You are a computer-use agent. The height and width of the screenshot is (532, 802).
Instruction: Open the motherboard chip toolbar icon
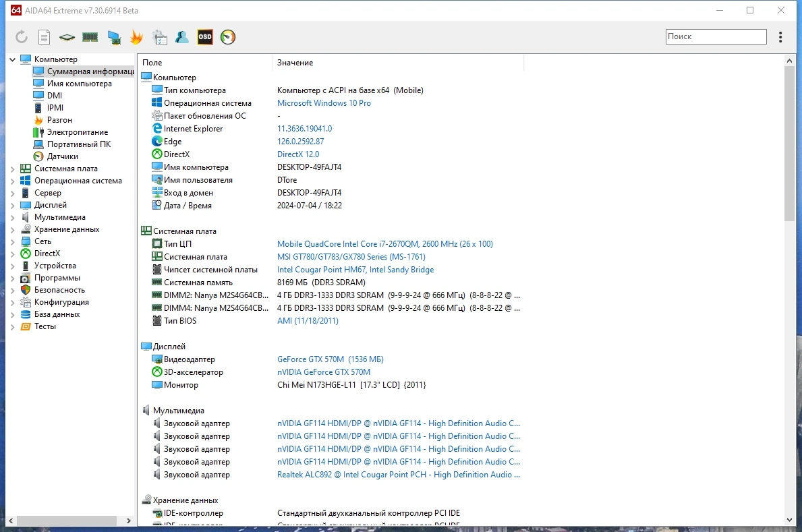pyautogui.click(x=67, y=37)
